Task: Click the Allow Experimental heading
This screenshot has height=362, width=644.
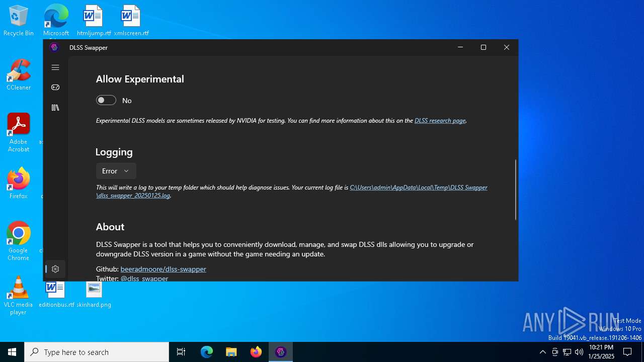Action: [140, 79]
